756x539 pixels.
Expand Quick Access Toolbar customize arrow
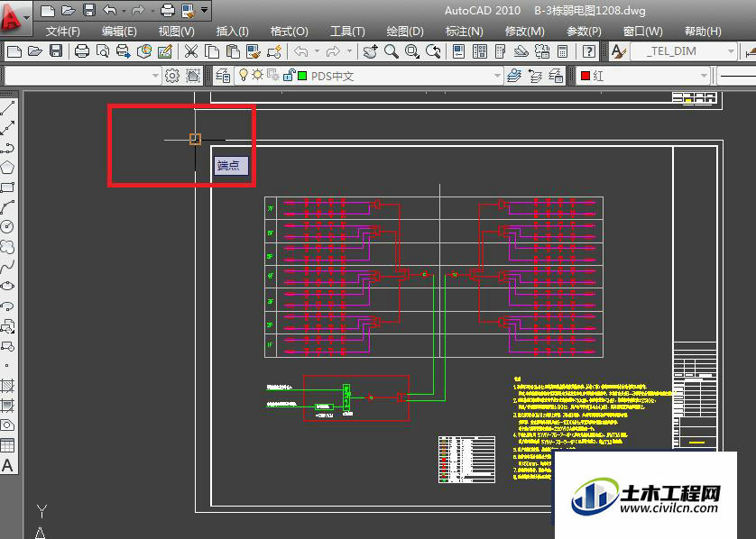click(205, 10)
